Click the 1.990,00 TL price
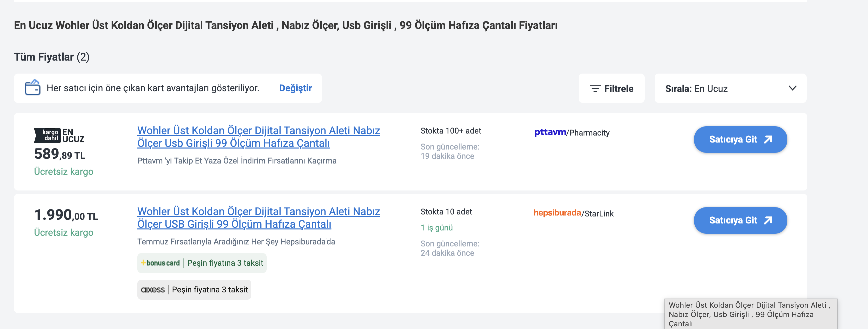The height and width of the screenshot is (329, 868). click(x=66, y=215)
